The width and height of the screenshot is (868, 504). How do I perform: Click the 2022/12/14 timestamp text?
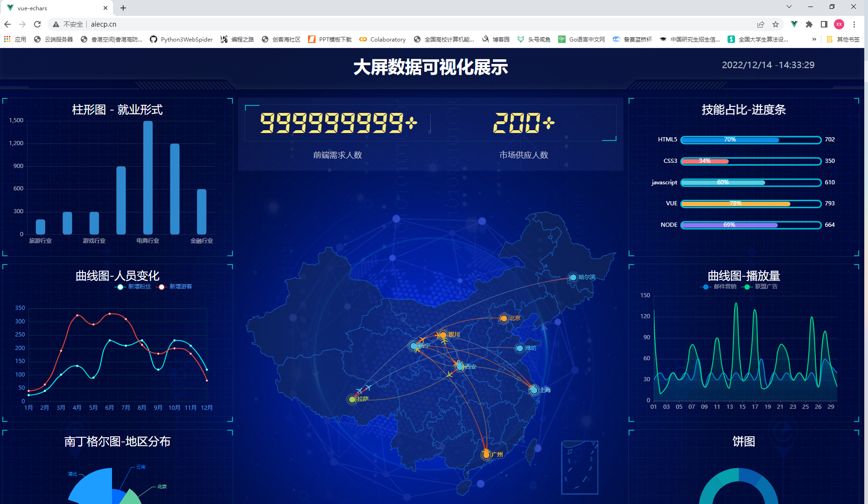[768, 65]
